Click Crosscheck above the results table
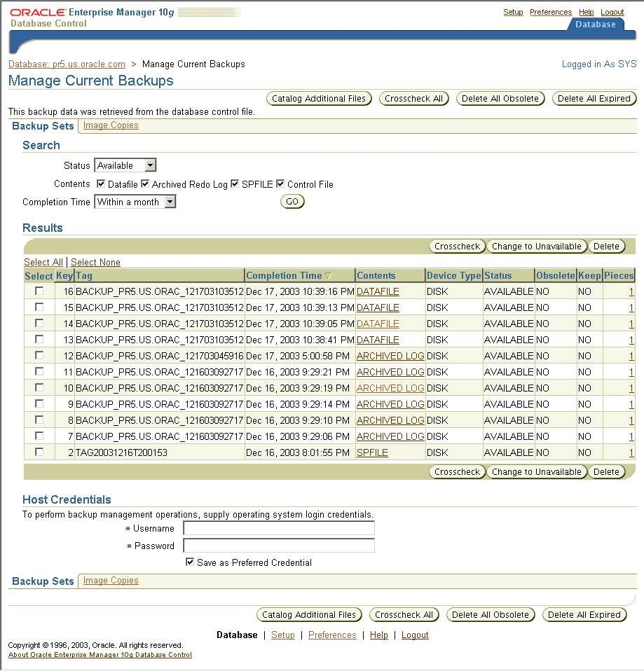Image resolution: width=644 pixels, height=671 pixels. (457, 247)
